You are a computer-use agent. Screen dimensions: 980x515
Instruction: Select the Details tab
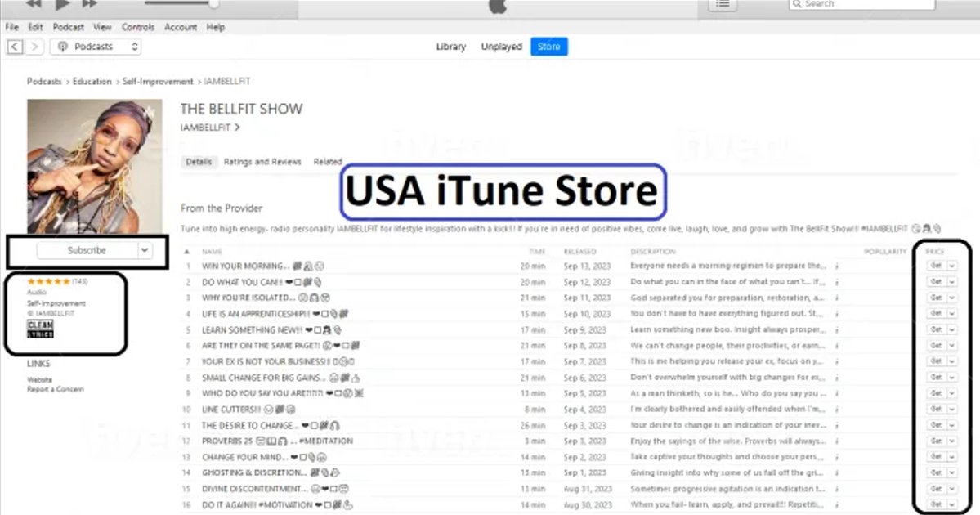(x=199, y=162)
